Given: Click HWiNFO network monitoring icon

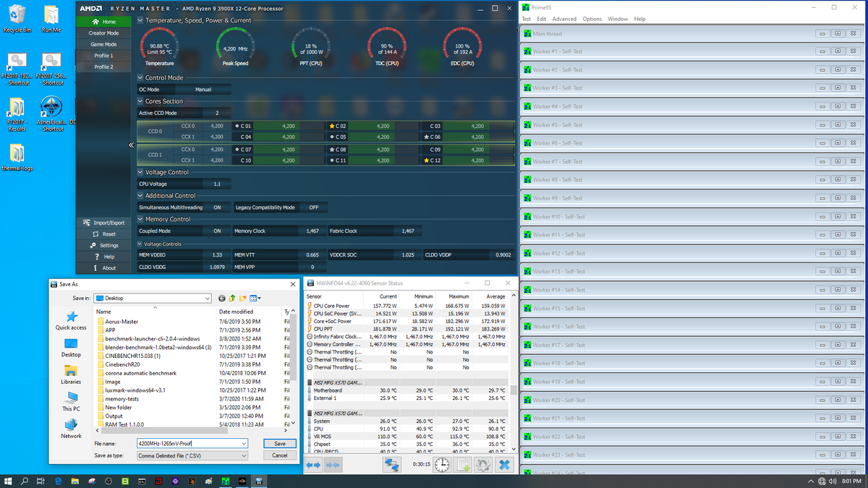Looking at the screenshot, I should 391,465.
